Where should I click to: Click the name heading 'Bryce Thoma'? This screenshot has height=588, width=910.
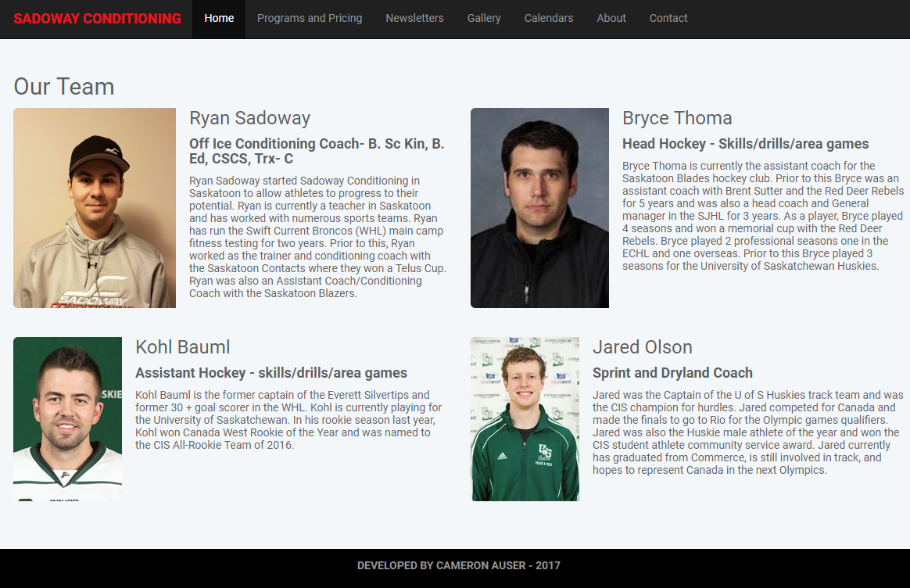pos(677,118)
